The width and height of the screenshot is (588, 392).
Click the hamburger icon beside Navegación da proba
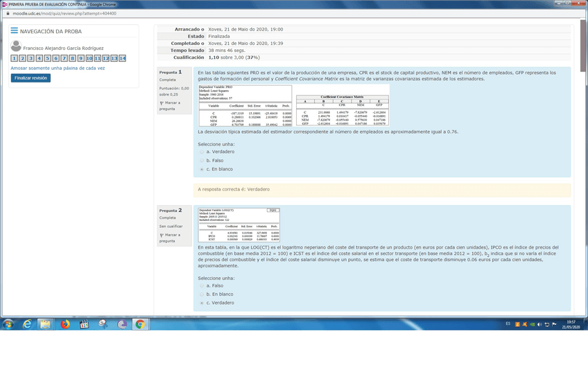tap(14, 31)
